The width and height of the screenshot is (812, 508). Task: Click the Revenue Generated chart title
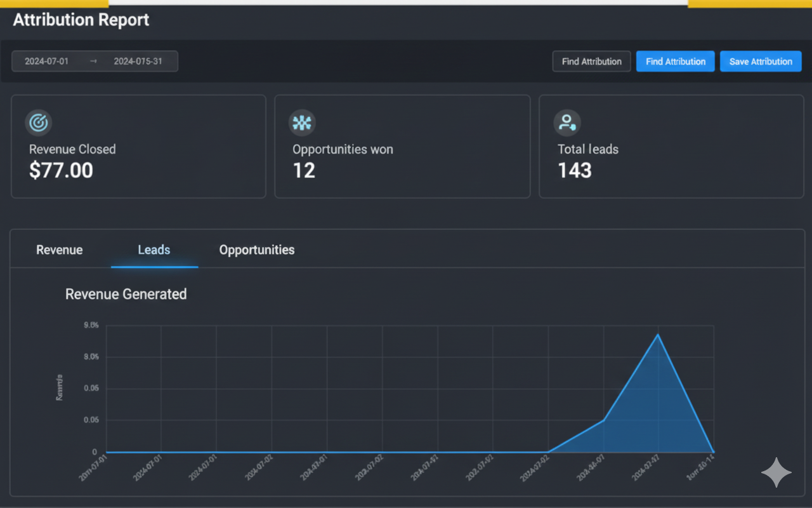pyautogui.click(x=126, y=294)
